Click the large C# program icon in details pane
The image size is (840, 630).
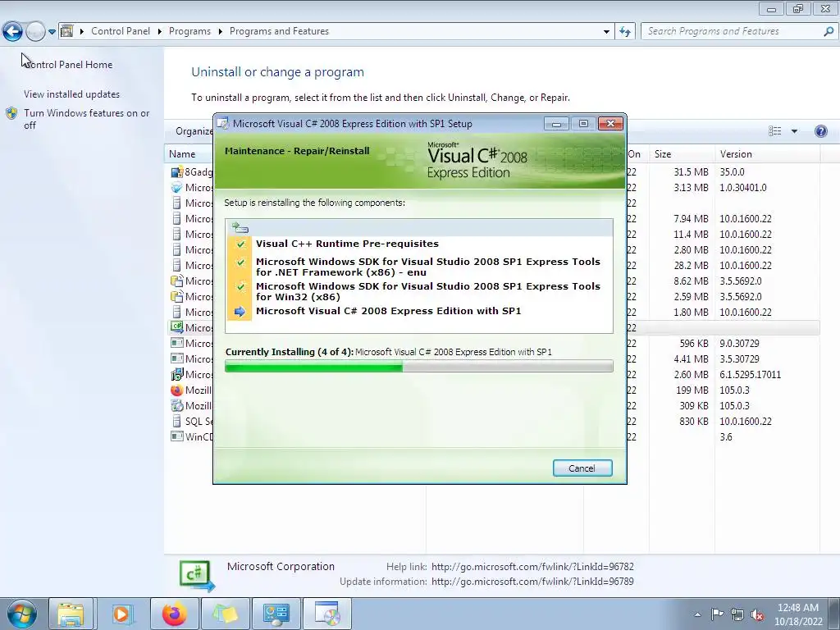coord(197,576)
